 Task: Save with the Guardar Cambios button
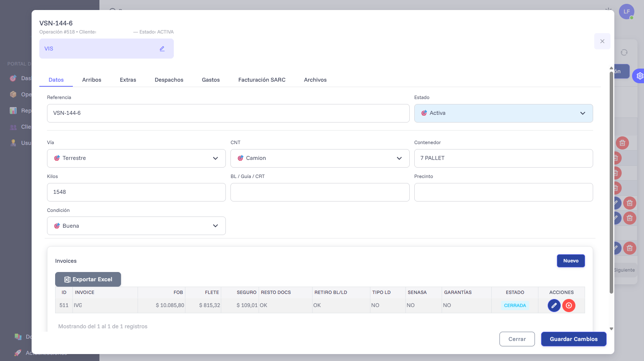coord(574,339)
